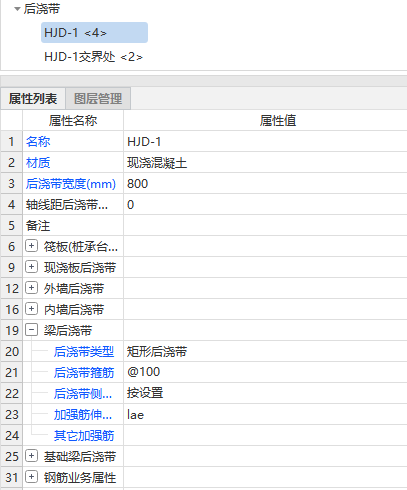This screenshot has height=490, width=407.
Task: Select the 名称 property name
Action: click(38, 142)
